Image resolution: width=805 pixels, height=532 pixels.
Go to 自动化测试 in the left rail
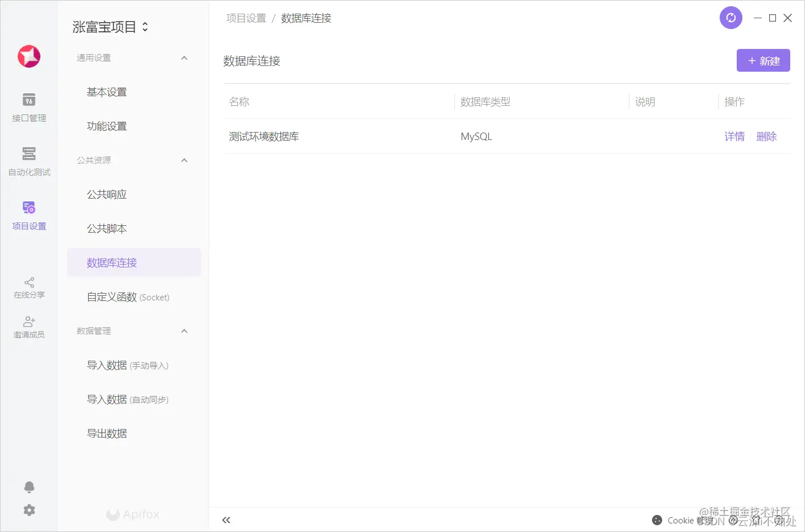[x=29, y=162]
